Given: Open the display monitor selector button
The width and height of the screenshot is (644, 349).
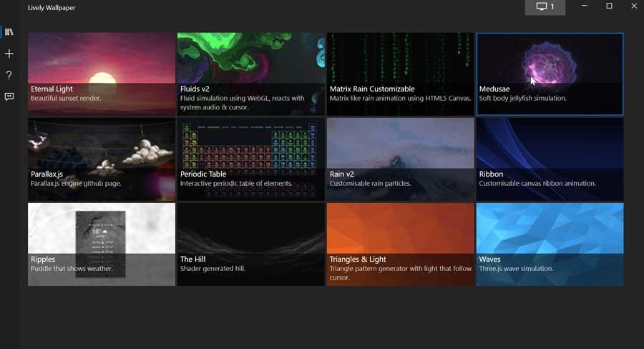Looking at the screenshot, I should [x=545, y=7].
